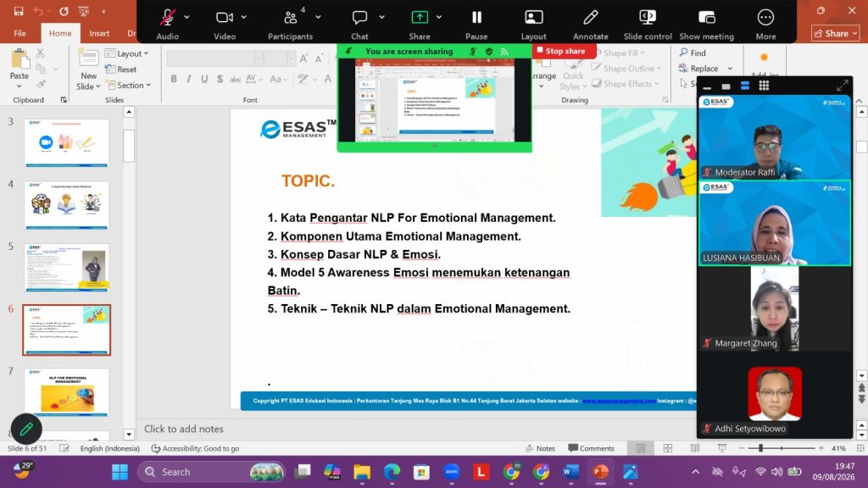Expand Share options arrow
This screenshot has height=488, width=868.
pyautogui.click(x=439, y=17)
